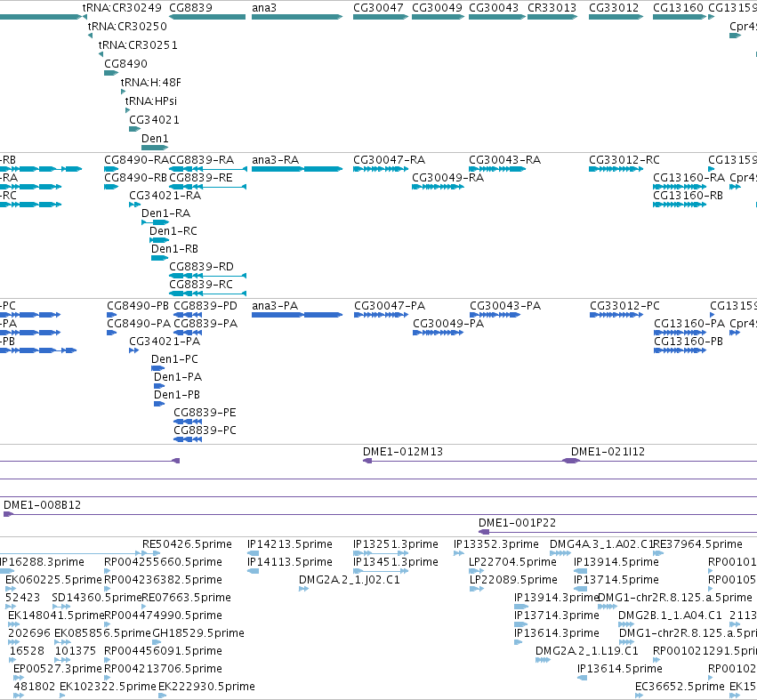
Task: Select the LP22704.5prime EST label
Action: (x=512, y=562)
